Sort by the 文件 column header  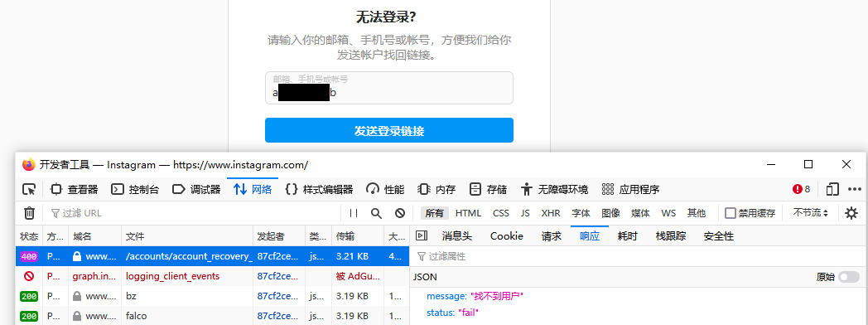click(x=187, y=236)
